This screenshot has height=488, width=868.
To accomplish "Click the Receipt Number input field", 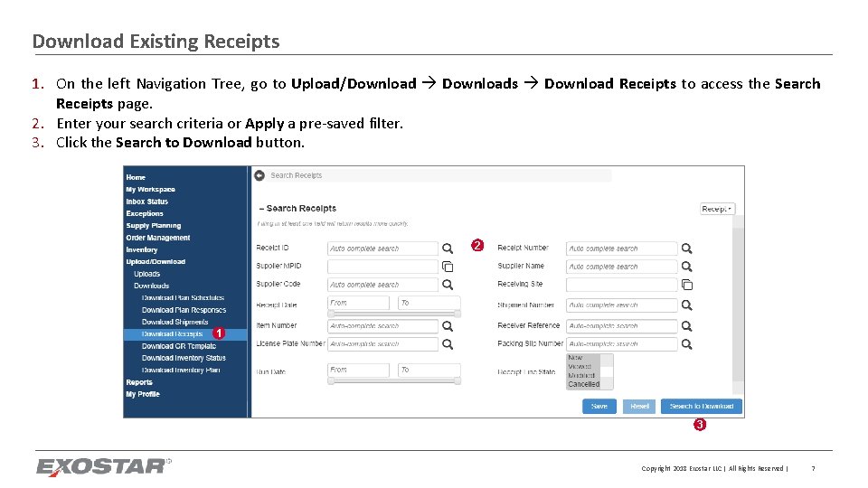I will point(622,249).
